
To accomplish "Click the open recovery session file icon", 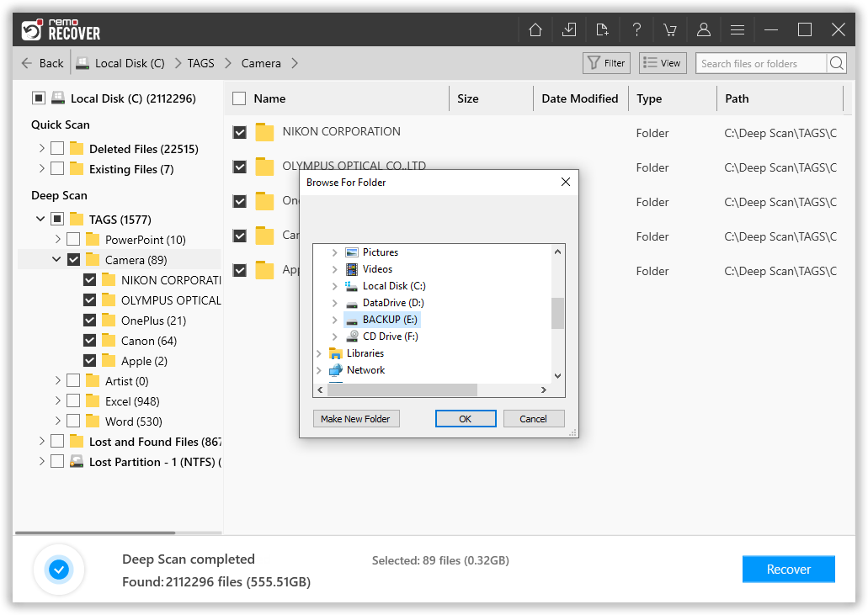I will [602, 29].
